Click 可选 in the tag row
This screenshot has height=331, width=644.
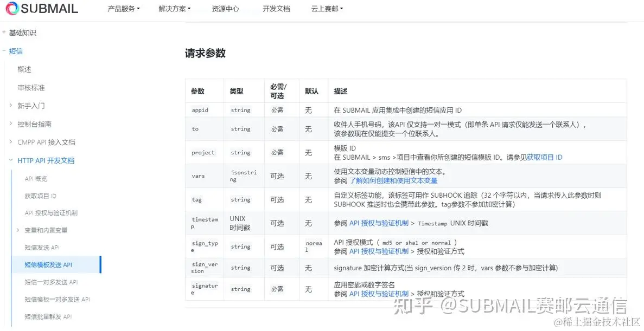pos(277,200)
